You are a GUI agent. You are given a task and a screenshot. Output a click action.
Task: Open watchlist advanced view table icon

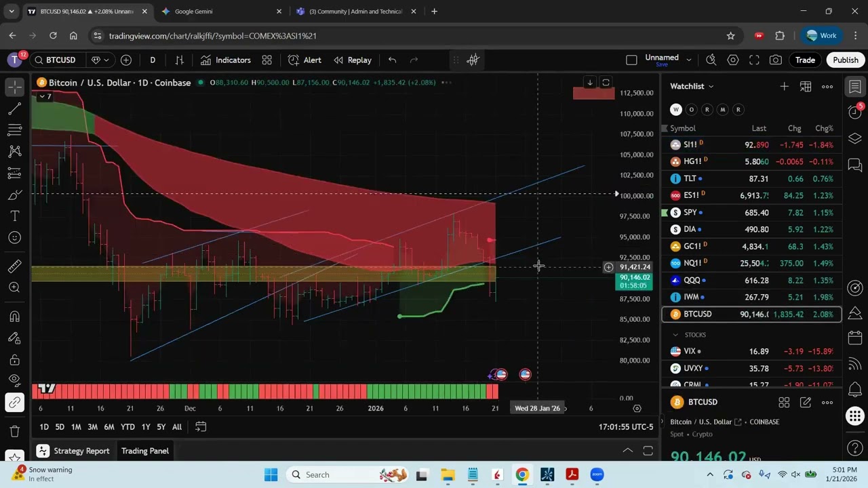[806, 86]
